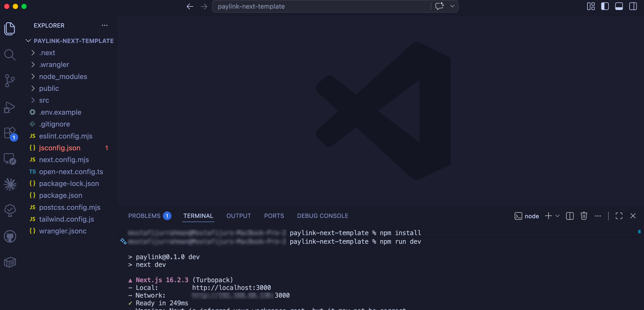Toggle the bottom panel visibility
644x310 pixels.
point(619,6)
